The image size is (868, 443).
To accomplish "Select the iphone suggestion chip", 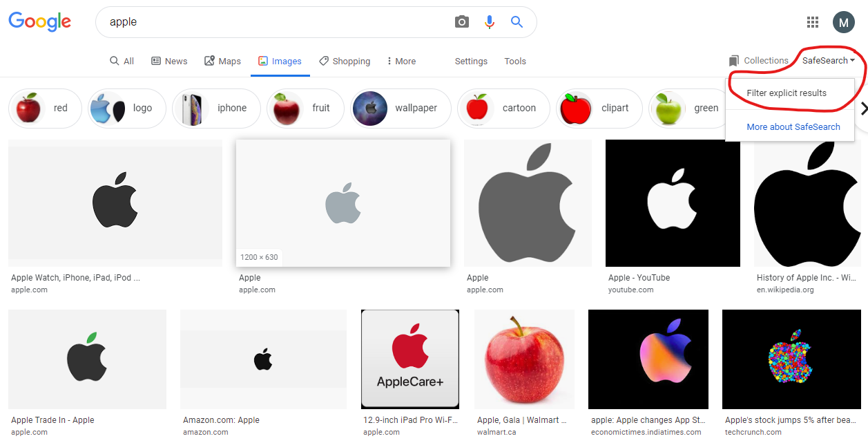I will (x=216, y=109).
